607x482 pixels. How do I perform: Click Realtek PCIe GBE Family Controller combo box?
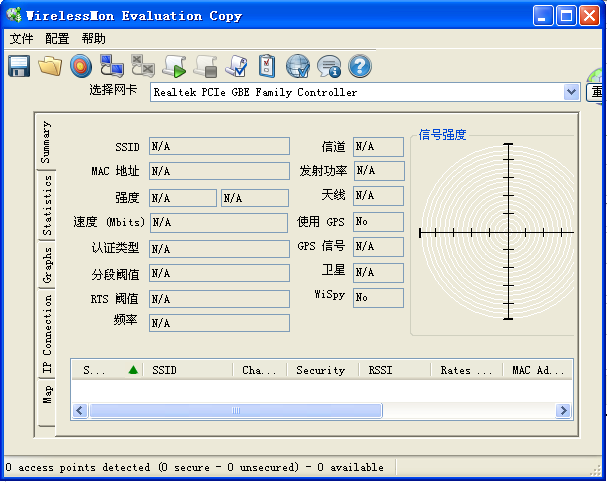click(365, 92)
